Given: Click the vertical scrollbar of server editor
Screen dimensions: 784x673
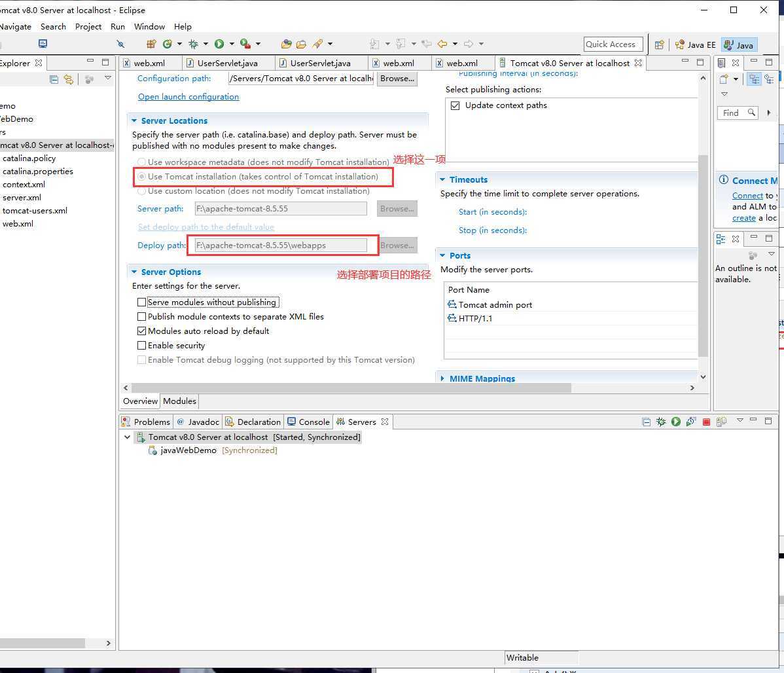Looking at the screenshot, I should pyautogui.click(x=703, y=255).
